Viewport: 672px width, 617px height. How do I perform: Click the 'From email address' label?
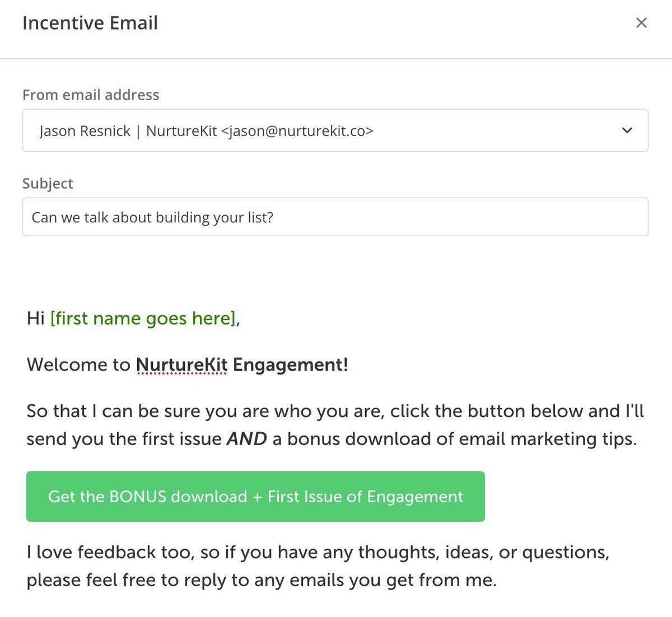coord(91,95)
